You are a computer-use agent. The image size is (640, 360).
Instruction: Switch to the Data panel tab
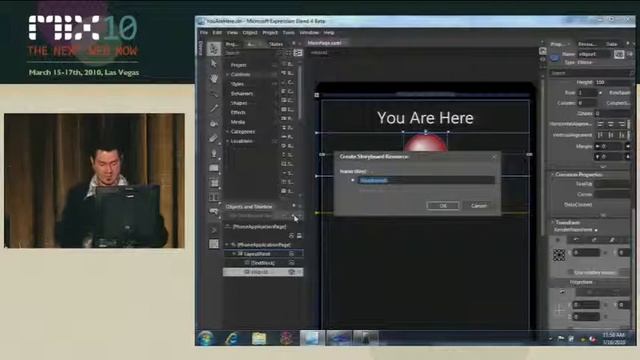[612, 44]
